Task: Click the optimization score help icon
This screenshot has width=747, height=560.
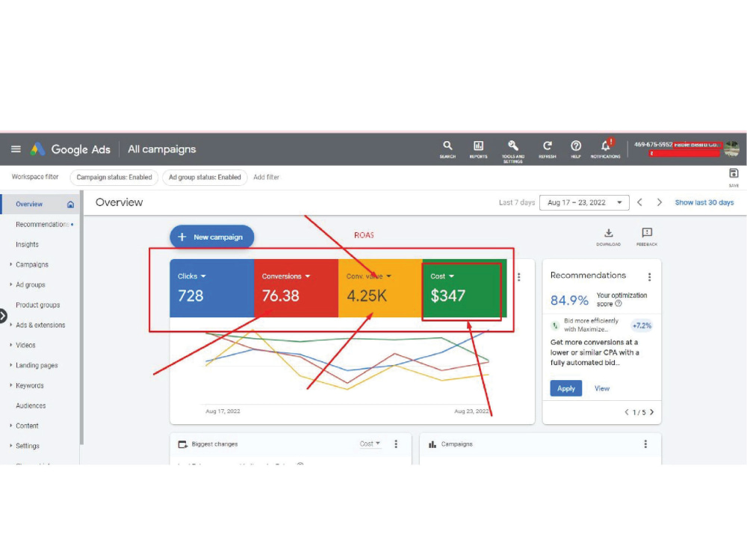Action: point(619,304)
